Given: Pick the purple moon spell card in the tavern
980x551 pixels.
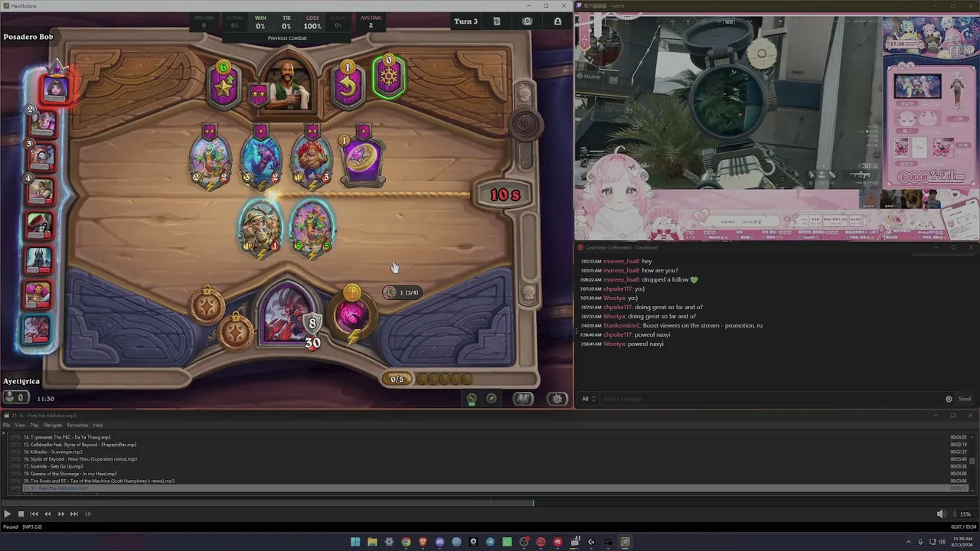Looking at the screenshot, I should click(362, 161).
